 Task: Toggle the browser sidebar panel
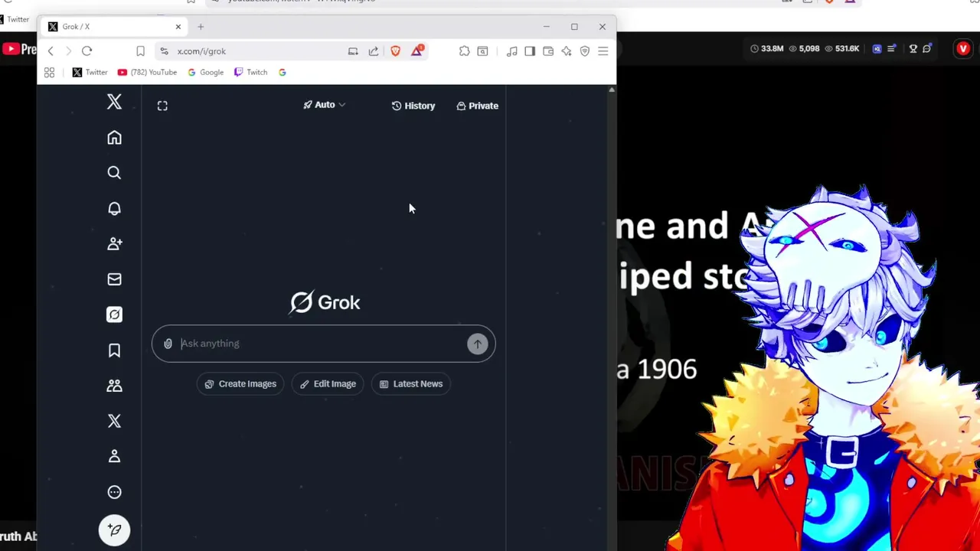[530, 51]
